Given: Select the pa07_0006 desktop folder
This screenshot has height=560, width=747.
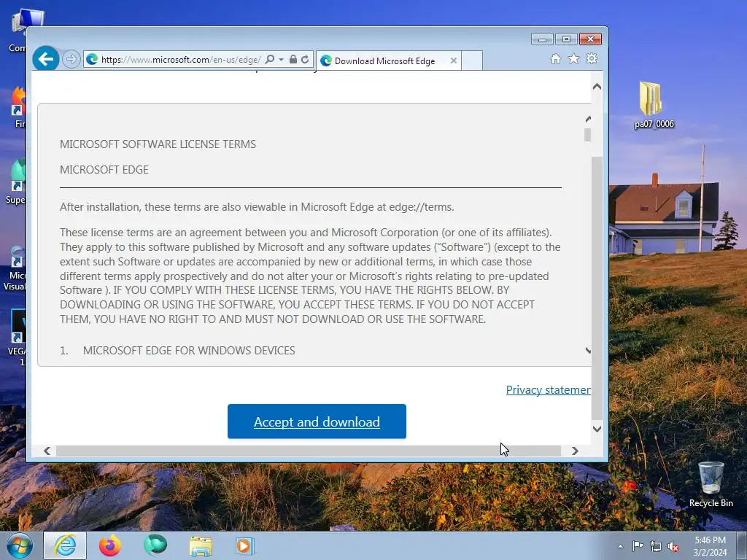Looking at the screenshot, I should pos(654,105).
